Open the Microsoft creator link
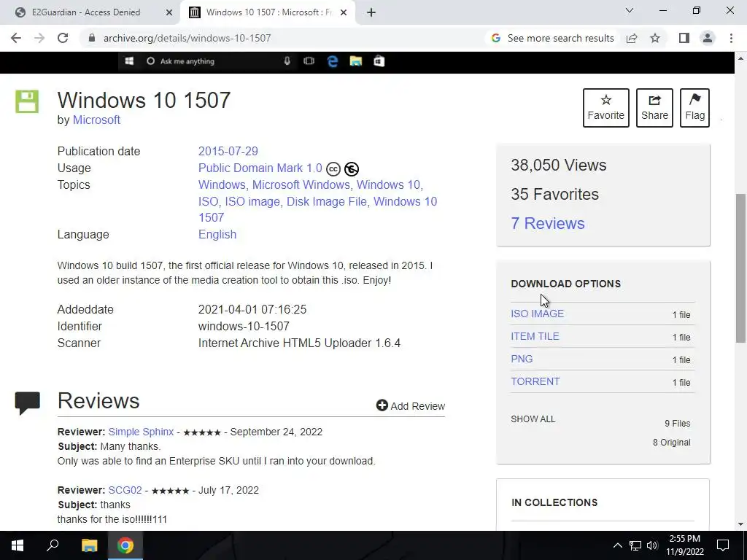747x560 pixels. pyautogui.click(x=96, y=120)
